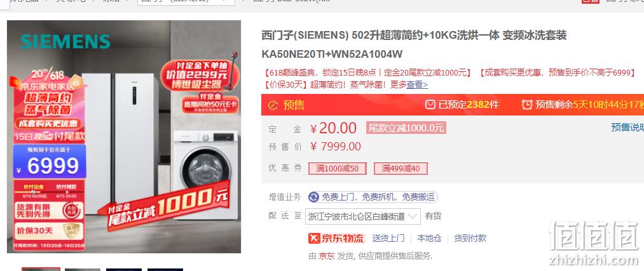Click the 货到付款 cash on delivery label
Viewport: 644px width, 271px height.
pos(470,238)
